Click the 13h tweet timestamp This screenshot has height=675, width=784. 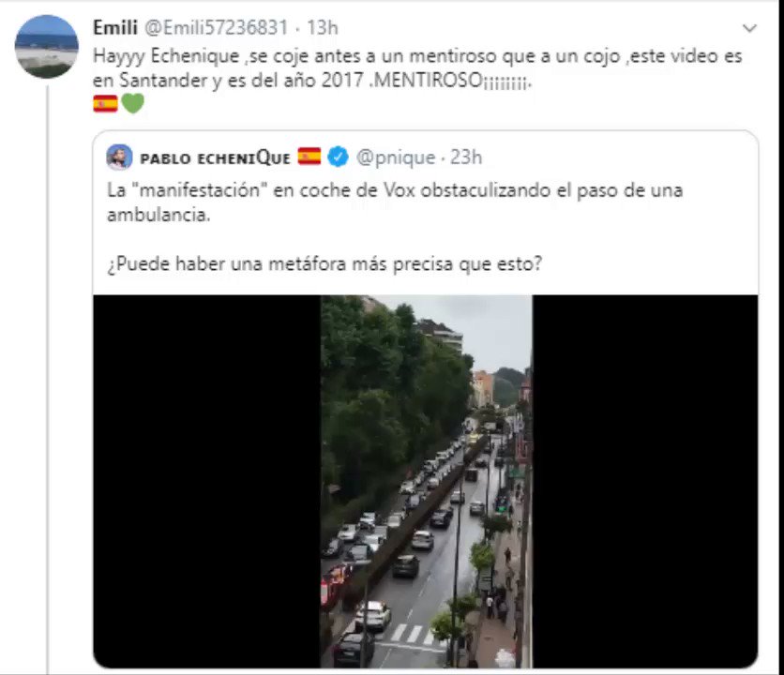323,27
